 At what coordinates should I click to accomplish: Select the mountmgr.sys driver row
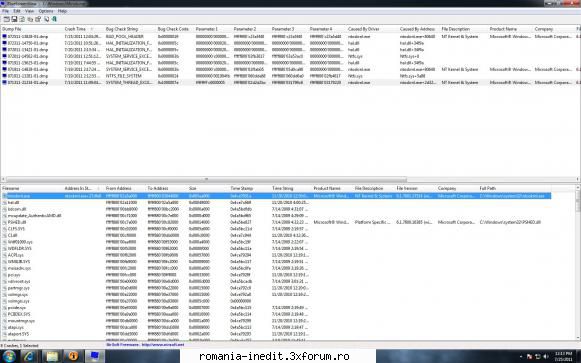coord(276,321)
